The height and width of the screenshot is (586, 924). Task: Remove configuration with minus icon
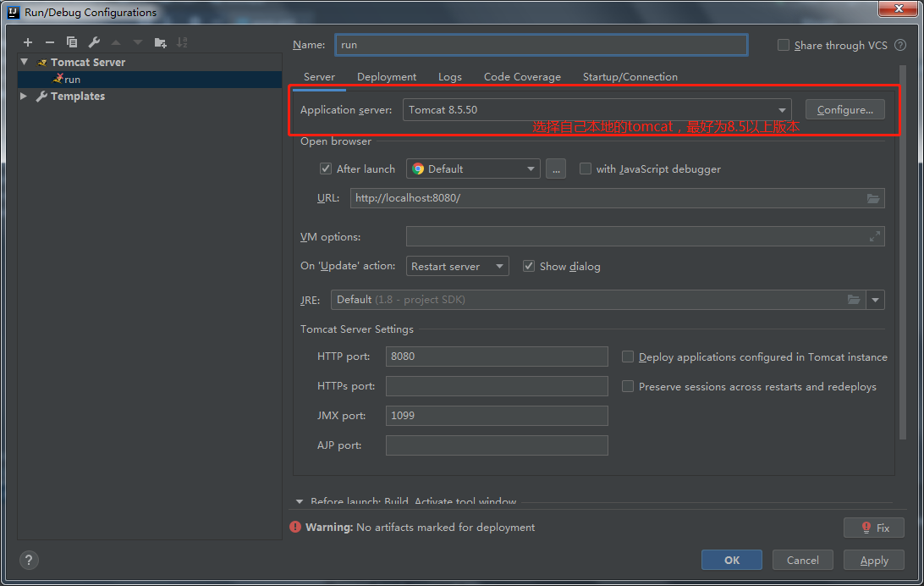(49, 42)
